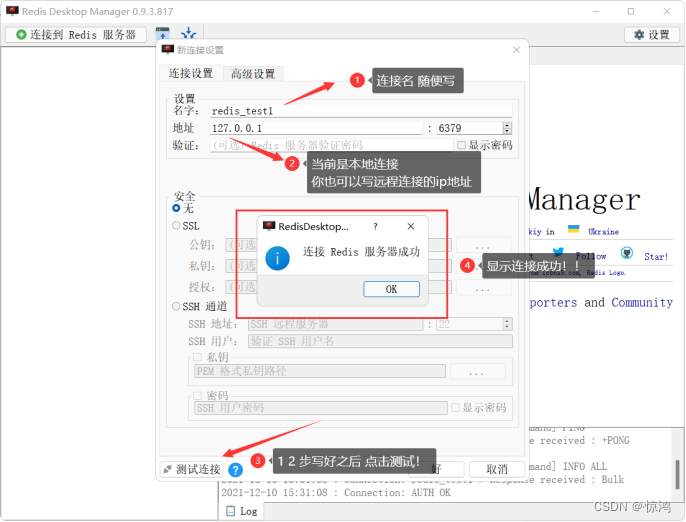686x522 pixels.
Task: Click the Follow link in main window
Action: pyautogui.click(x=591, y=256)
